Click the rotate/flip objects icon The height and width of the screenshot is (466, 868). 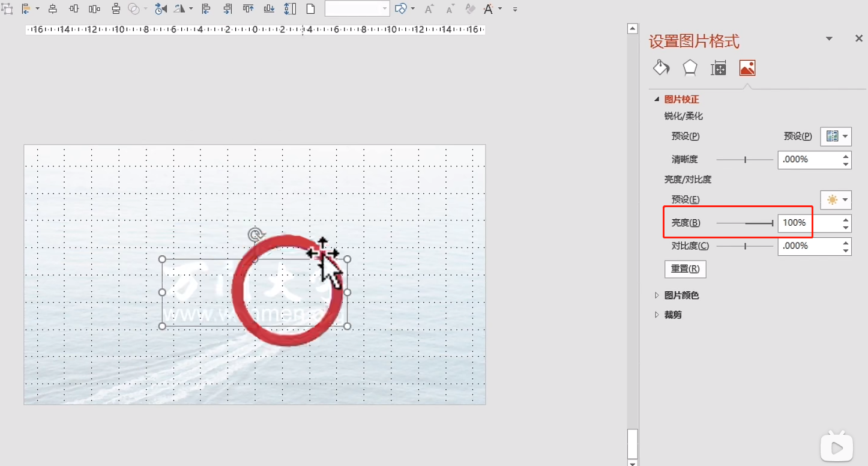tap(179, 9)
